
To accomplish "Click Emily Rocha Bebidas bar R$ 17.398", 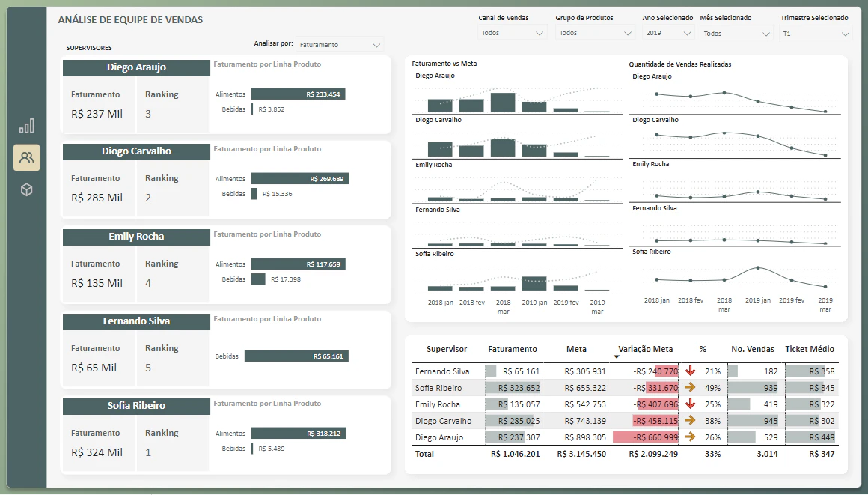I will pos(258,279).
